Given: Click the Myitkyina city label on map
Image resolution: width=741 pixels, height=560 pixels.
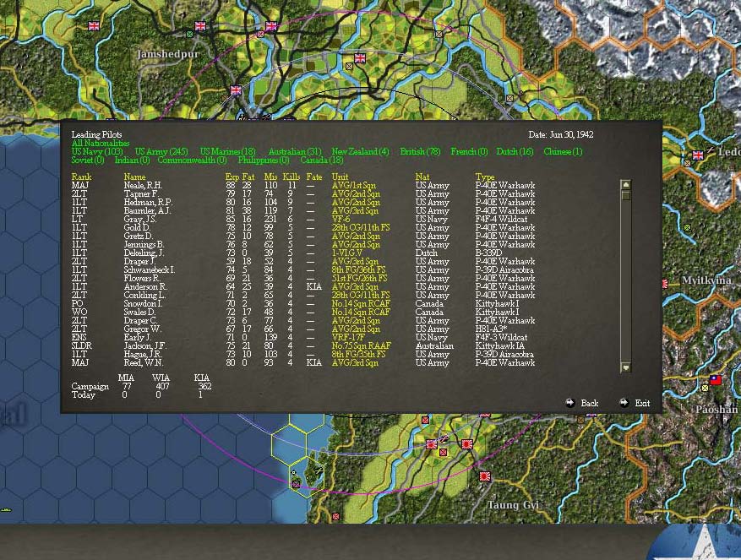Looking at the screenshot, I should pos(706,280).
